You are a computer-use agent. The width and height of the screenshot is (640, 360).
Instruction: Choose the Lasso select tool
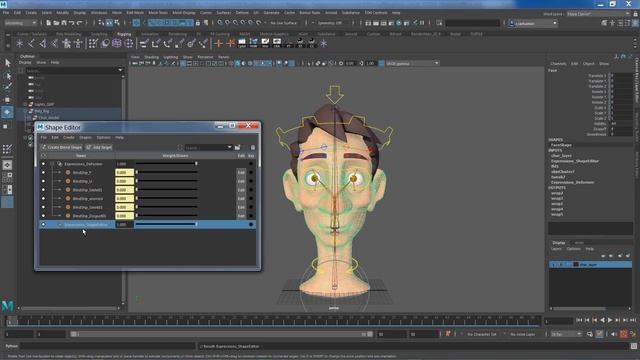pyautogui.click(x=7, y=75)
